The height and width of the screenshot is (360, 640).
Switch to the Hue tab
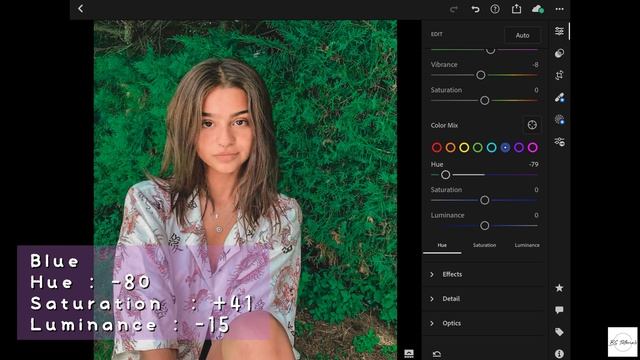[x=442, y=245]
